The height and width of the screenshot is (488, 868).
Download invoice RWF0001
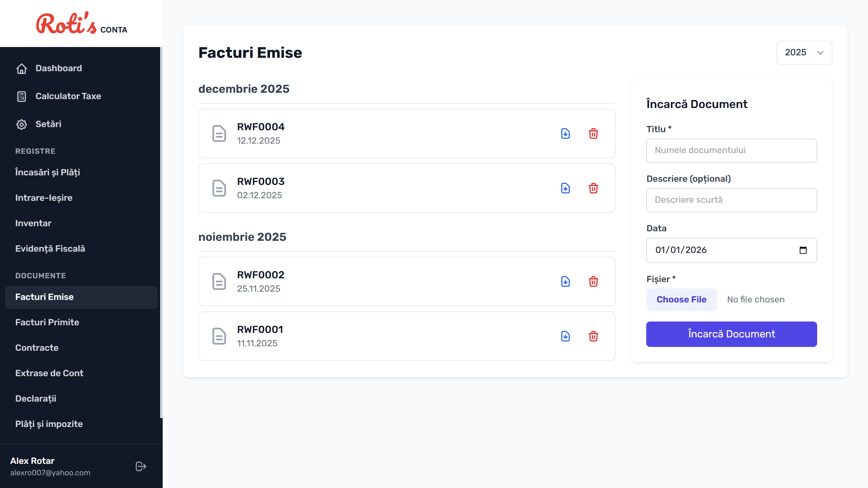click(x=566, y=336)
